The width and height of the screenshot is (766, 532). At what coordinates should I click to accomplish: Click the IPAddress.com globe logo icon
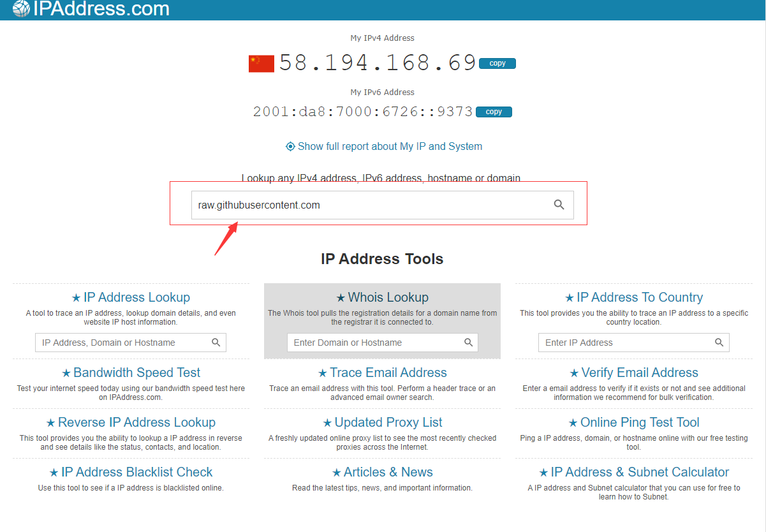[x=21, y=8]
